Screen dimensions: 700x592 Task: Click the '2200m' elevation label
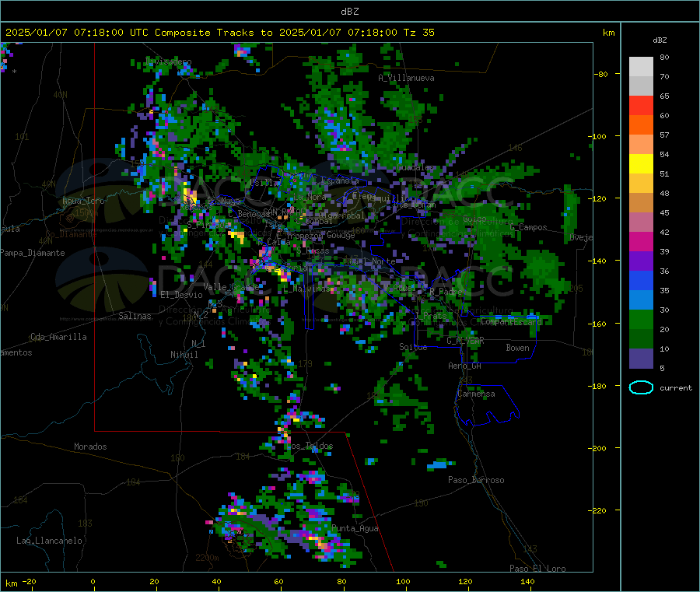[x=207, y=558]
